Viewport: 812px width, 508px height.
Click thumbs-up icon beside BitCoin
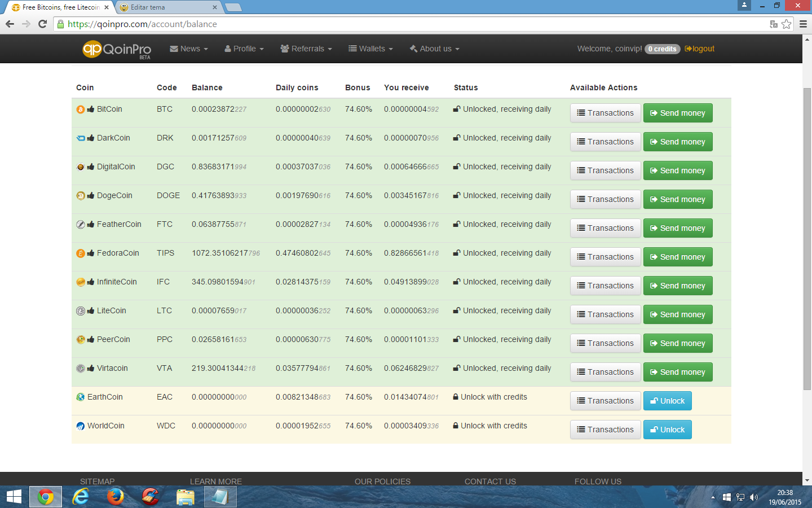(x=91, y=109)
